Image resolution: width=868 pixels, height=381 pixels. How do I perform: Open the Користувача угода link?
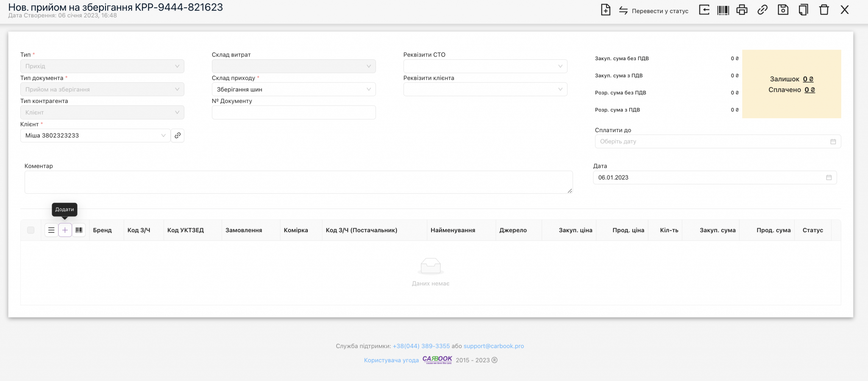(391, 360)
